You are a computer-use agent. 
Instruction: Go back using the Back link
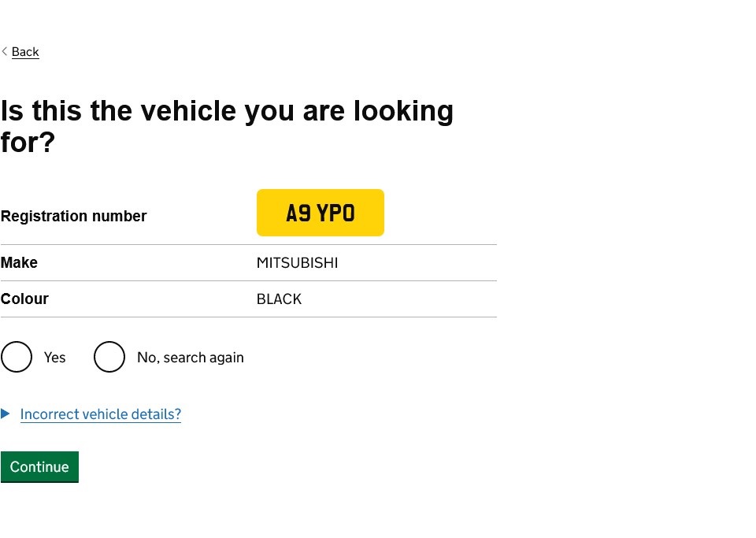(x=25, y=52)
